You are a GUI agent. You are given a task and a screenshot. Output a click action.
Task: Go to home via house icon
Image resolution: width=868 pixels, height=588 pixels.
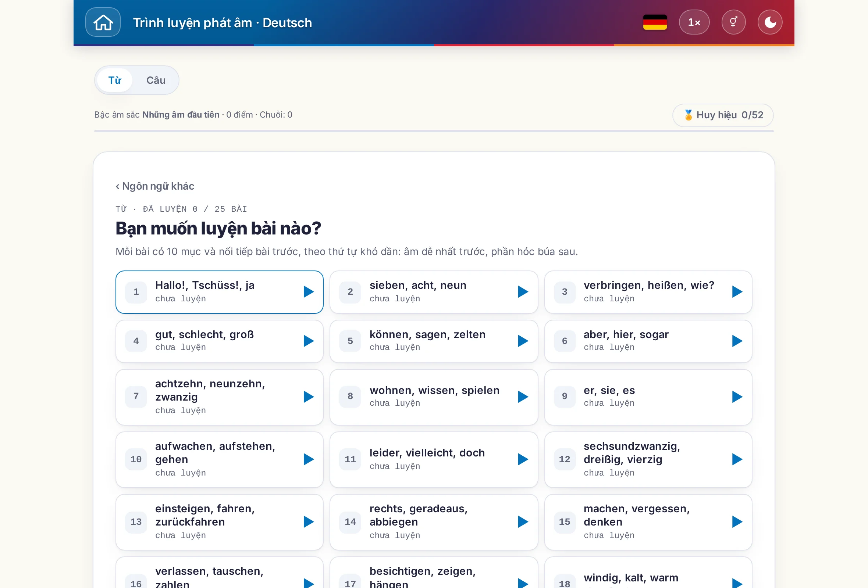[103, 22]
